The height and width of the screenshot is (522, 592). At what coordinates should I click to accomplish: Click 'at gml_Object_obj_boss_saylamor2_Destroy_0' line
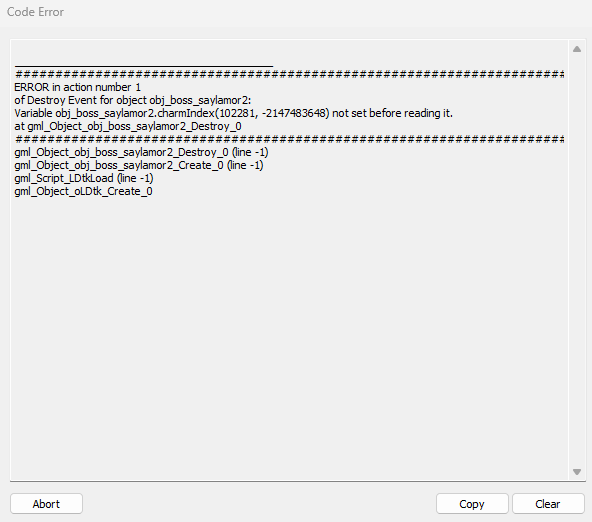pyautogui.click(x=128, y=126)
